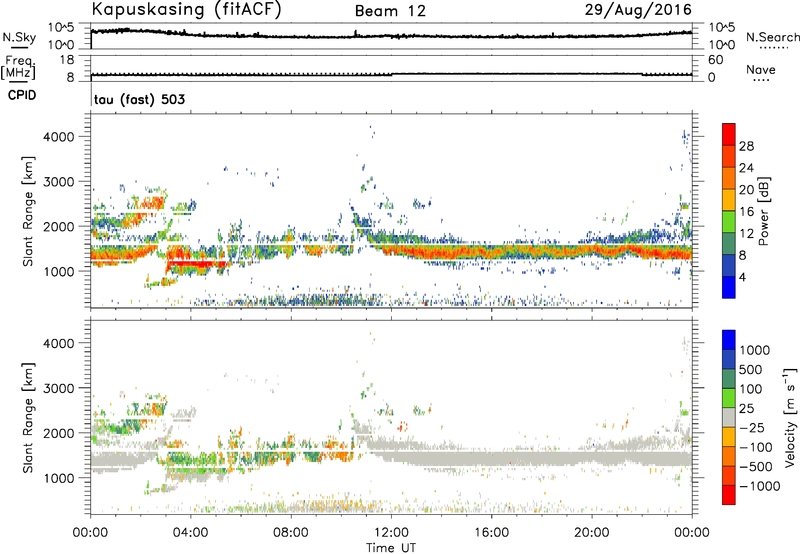Click the 04:00 time axis label
Image resolution: width=800 pixels, height=554 pixels.
coord(190,533)
